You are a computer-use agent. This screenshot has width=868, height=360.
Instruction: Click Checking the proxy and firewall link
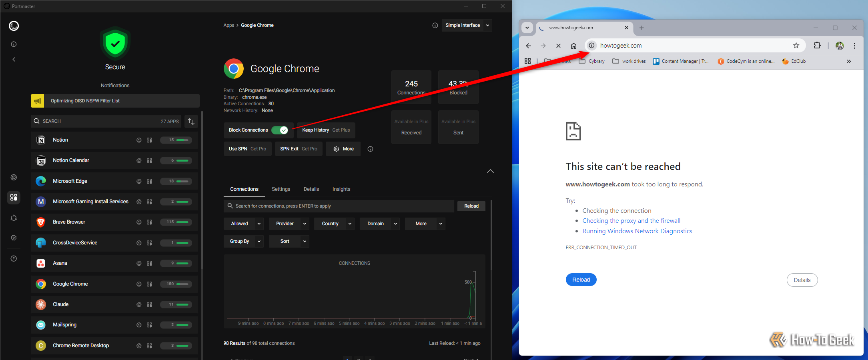[x=631, y=221]
